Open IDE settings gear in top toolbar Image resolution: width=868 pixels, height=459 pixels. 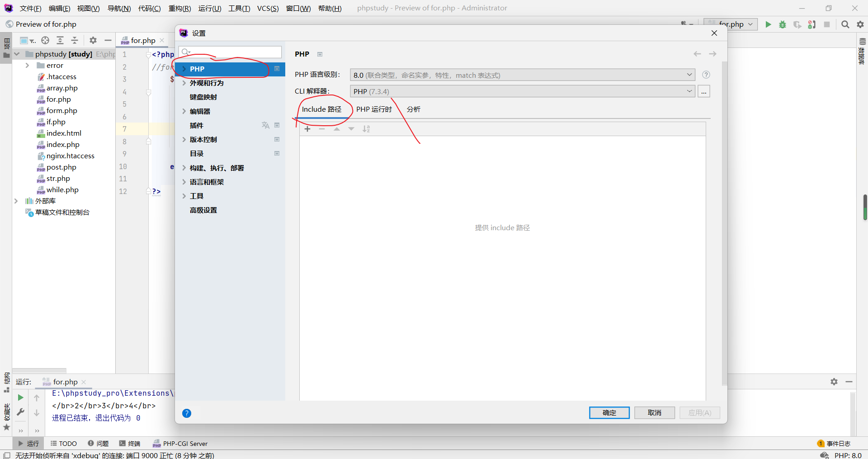(860, 24)
